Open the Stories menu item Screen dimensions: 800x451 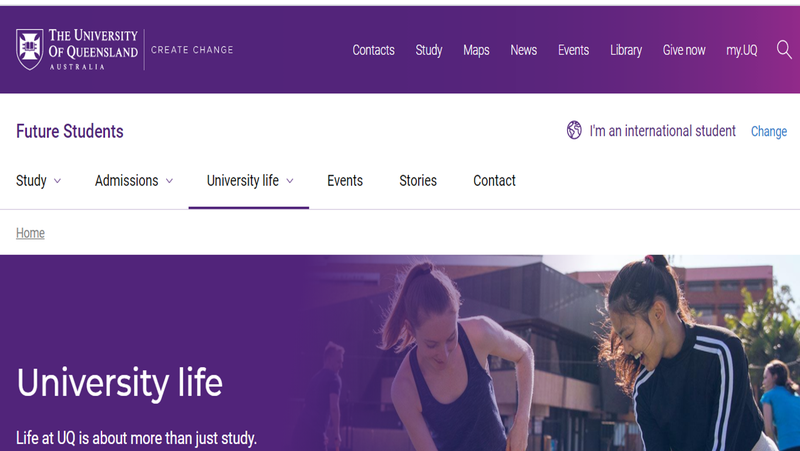pyautogui.click(x=418, y=181)
